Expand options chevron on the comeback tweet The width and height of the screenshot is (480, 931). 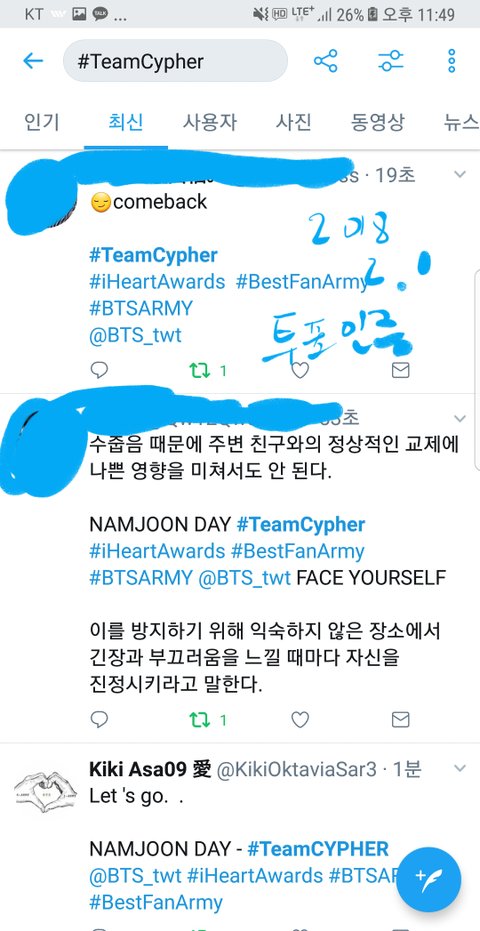coord(460,175)
